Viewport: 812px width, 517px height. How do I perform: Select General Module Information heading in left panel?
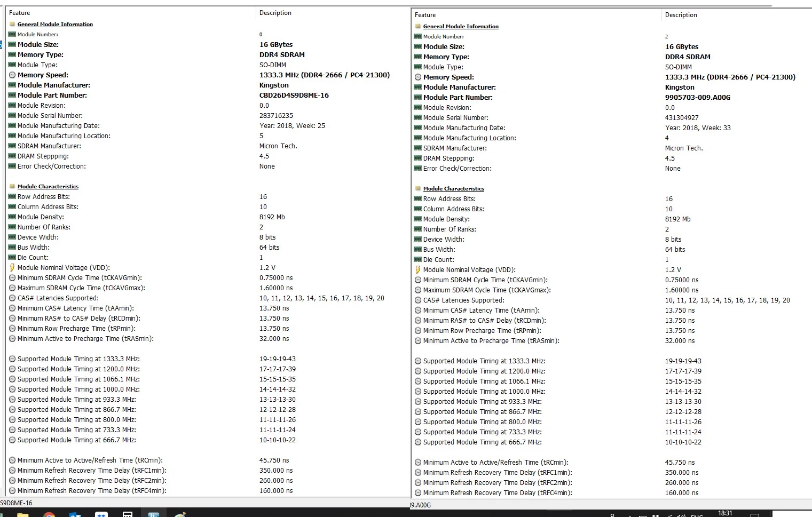click(55, 24)
